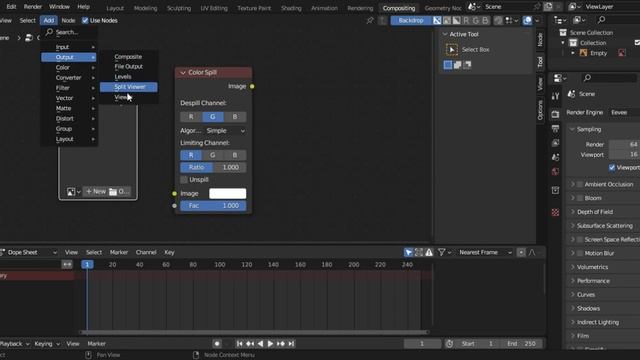The height and width of the screenshot is (360, 640).
Task: Open the Algorithm Simple dropdown
Action: (x=225, y=131)
